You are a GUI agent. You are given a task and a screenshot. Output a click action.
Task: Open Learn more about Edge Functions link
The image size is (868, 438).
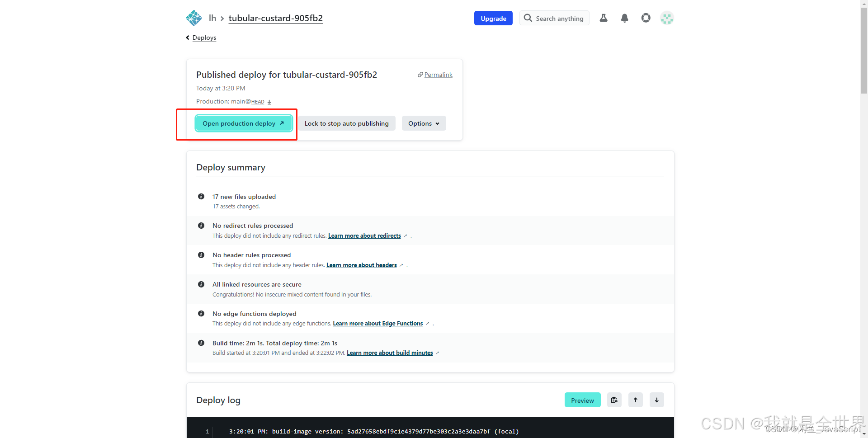tap(378, 324)
